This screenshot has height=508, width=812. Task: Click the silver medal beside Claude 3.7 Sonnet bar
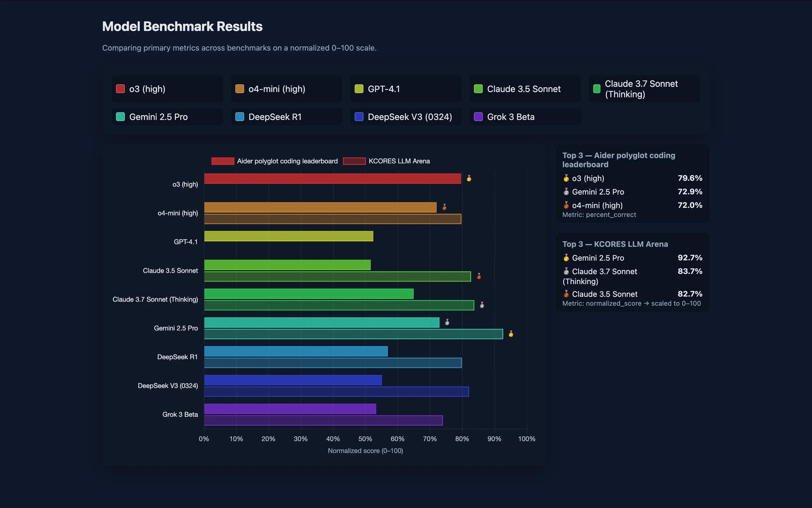coord(482,305)
